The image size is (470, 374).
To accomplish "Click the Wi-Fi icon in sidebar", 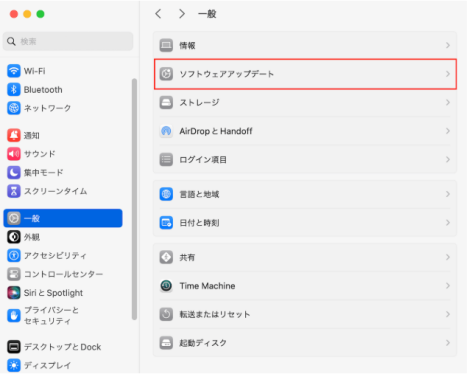I will (14, 71).
